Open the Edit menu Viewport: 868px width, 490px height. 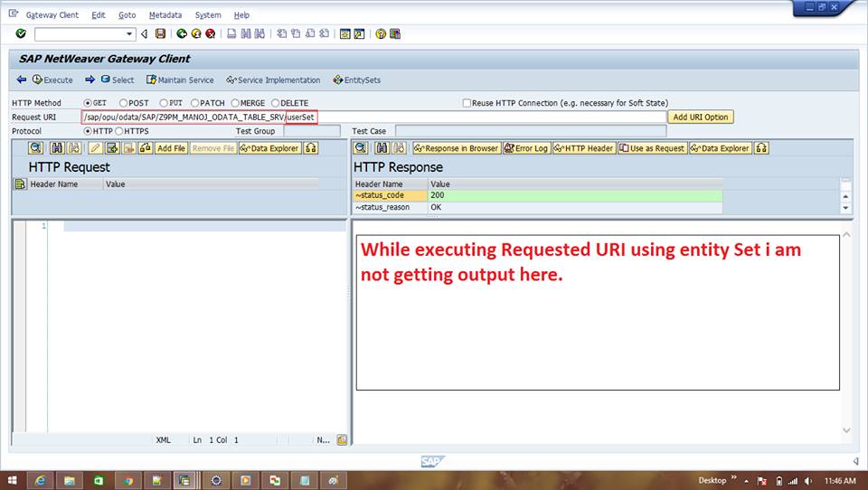click(99, 15)
